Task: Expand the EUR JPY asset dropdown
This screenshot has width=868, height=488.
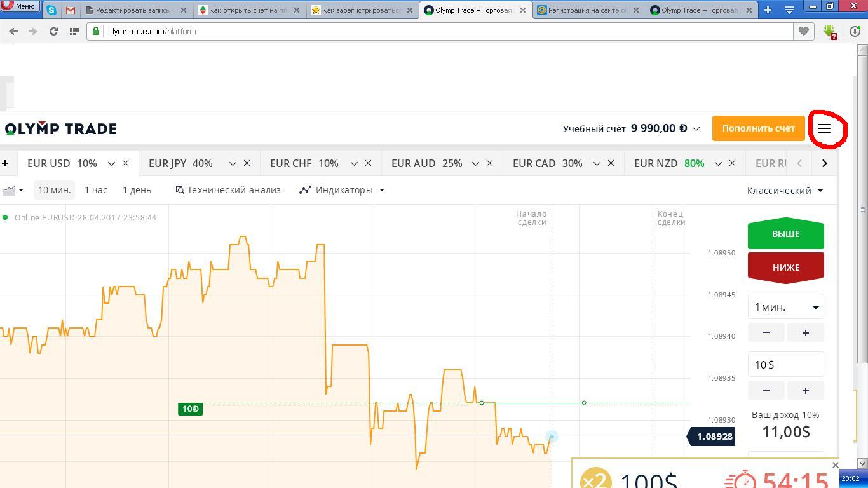Action: click(x=233, y=163)
